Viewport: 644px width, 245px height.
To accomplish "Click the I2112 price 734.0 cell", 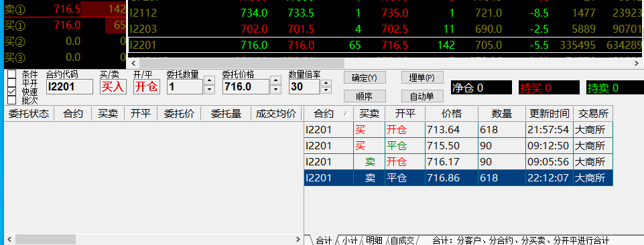I will click(x=255, y=13).
